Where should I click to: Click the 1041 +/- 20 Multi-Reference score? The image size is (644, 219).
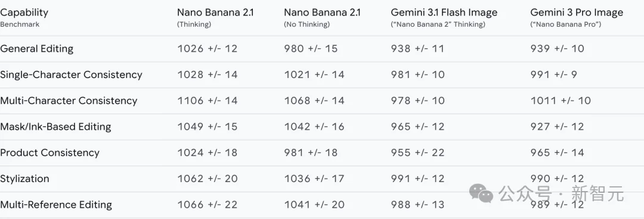tap(314, 205)
